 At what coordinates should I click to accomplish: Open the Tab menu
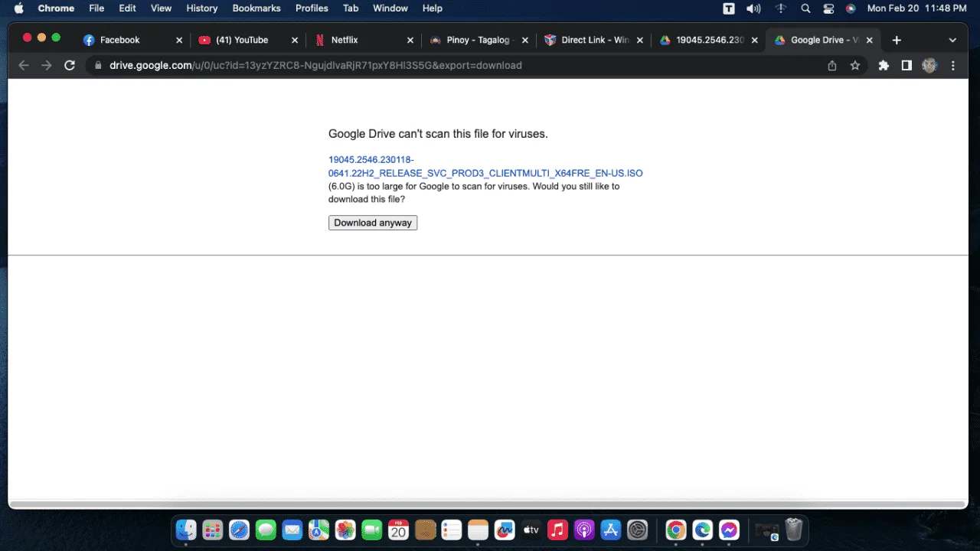pos(351,8)
